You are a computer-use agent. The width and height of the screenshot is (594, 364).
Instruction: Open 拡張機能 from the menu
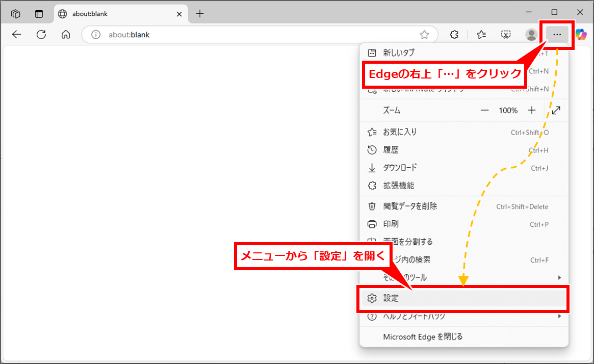pos(464,186)
